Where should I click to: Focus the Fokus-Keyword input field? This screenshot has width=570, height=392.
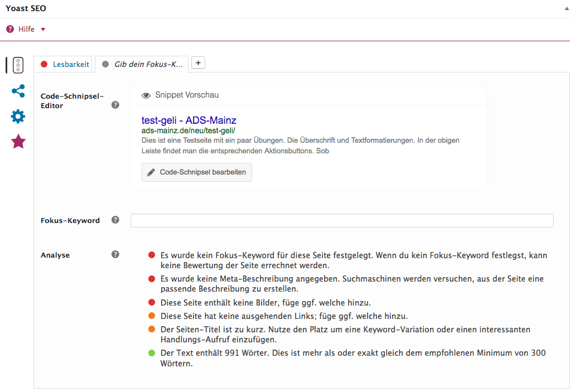click(342, 220)
